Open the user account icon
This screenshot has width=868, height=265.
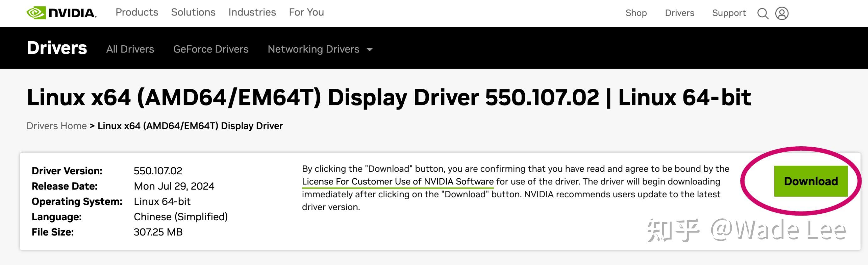pyautogui.click(x=782, y=14)
